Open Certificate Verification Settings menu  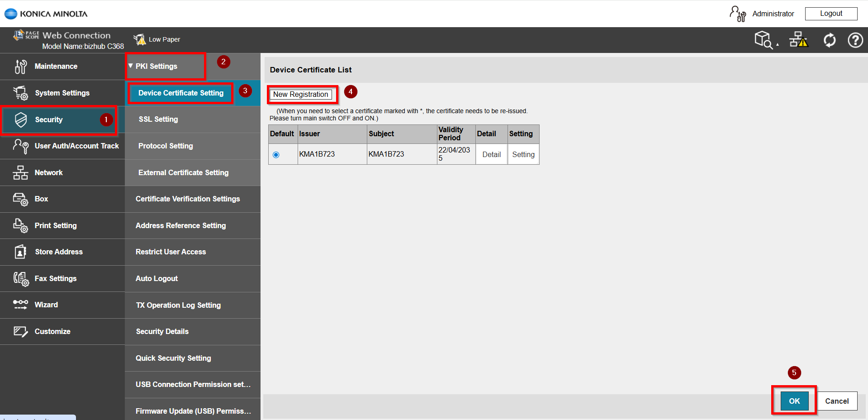tap(188, 199)
